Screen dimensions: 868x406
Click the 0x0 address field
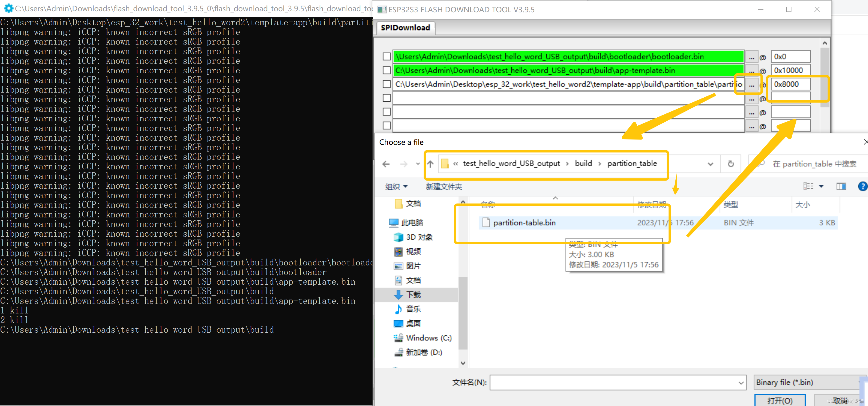pos(790,57)
